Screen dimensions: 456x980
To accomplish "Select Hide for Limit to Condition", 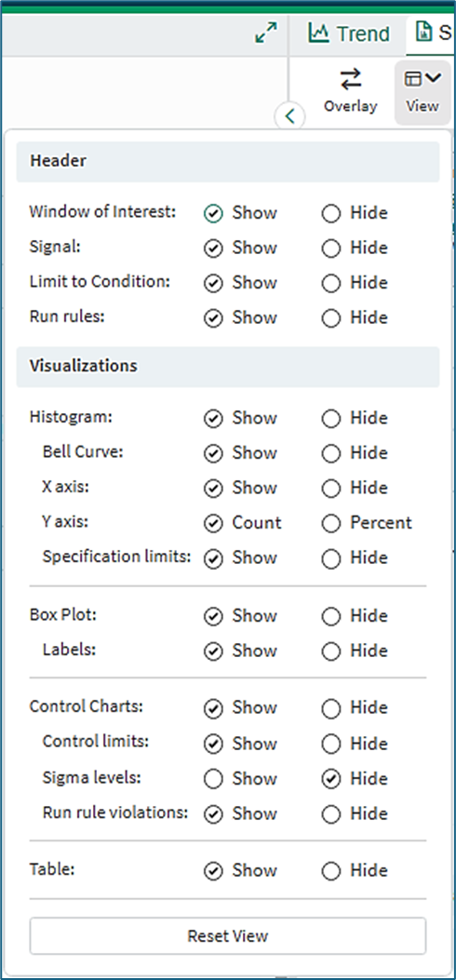I will click(x=331, y=284).
